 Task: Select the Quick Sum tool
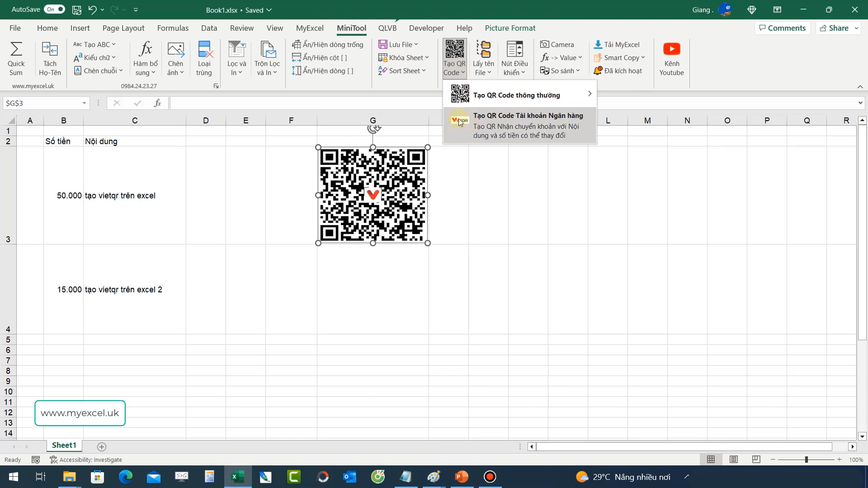pyautogui.click(x=16, y=58)
